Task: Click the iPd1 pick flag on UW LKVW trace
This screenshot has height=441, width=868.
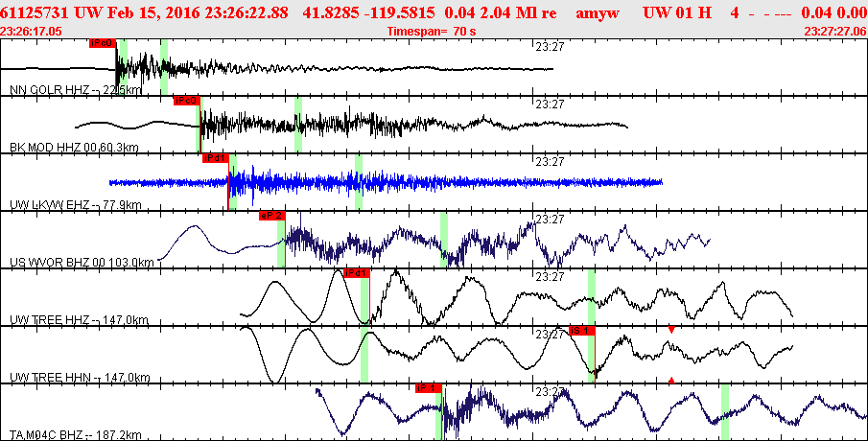Action: pyautogui.click(x=215, y=158)
